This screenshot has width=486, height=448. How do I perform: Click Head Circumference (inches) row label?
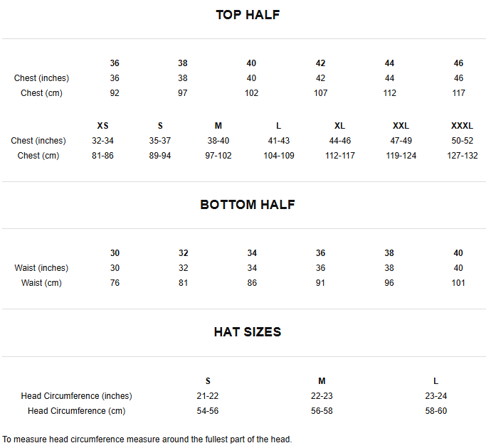tap(76, 396)
